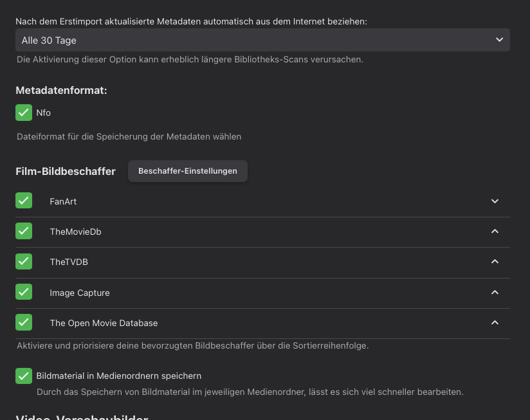The image size is (530, 420).
Task: Click the 'Nfo' label text
Action: tap(44, 113)
